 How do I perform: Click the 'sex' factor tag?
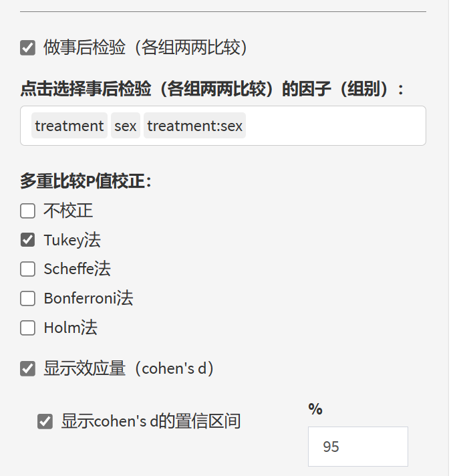pyautogui.click(x=126, y=126)
